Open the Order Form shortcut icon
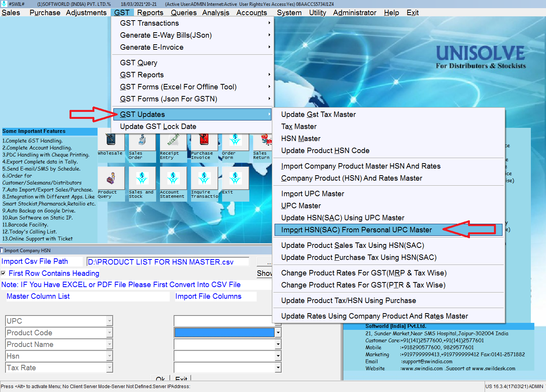This screenshot has height=392, width=546. (x=235, y=142)
